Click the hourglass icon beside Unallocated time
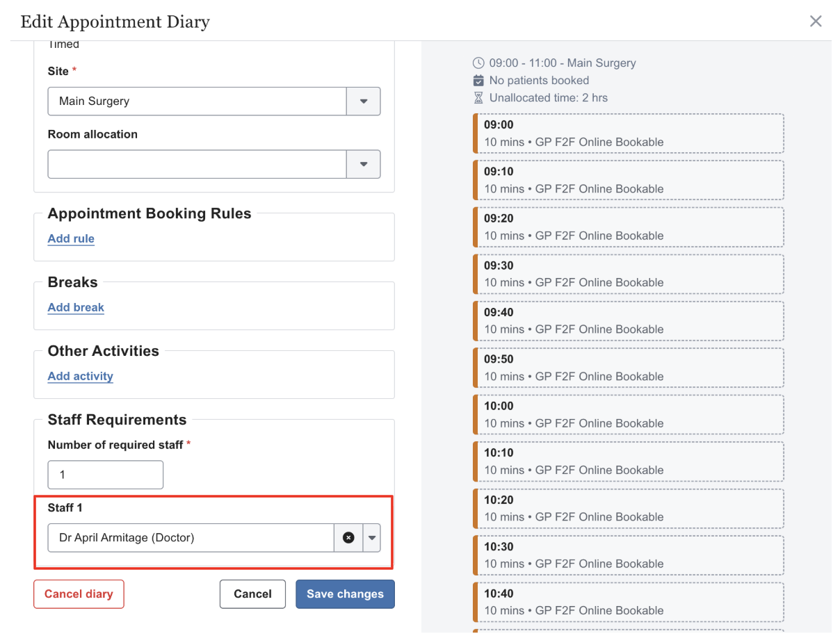Screen dimensions: 840x638 click(x=478, y=98)
